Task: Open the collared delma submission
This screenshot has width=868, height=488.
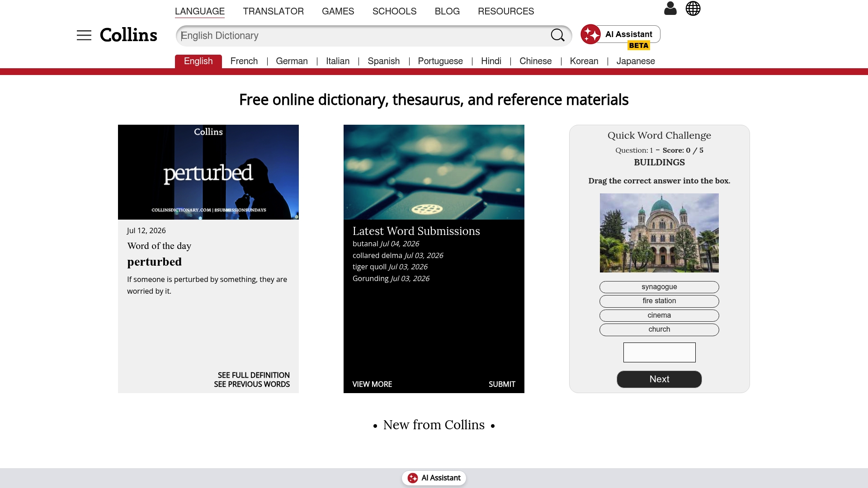Action: tap(377, 255)
